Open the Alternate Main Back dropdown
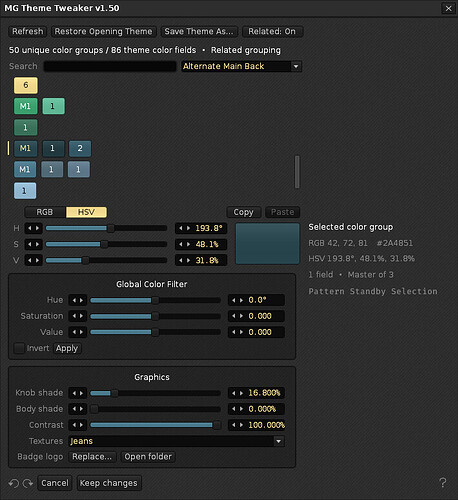This screenshot has width=458, height=500. (242, 66)
